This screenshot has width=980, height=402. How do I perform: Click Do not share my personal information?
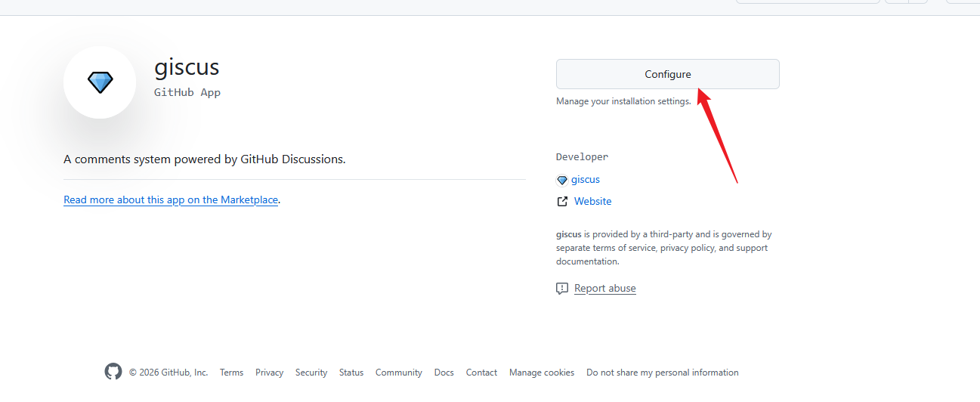[x=663, y=373]
